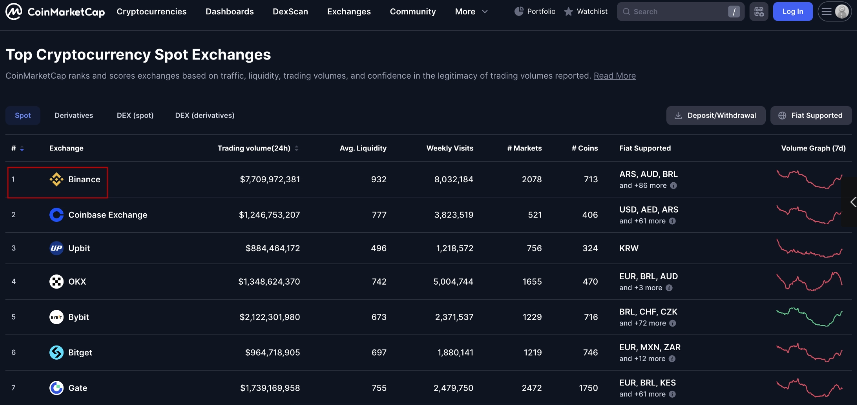
Task: Open the Coinbase Exchange name link
Action: pos(108,215)
